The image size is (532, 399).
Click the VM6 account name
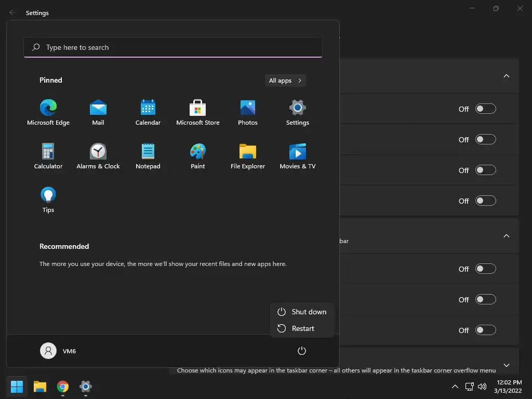[x=69, y=351]
